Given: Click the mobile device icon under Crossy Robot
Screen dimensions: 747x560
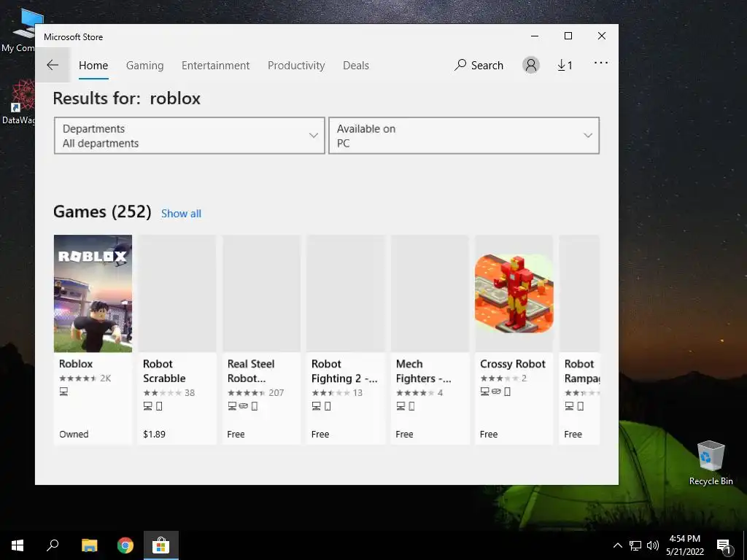Looking at the screenshot, I should pos(508,392).
